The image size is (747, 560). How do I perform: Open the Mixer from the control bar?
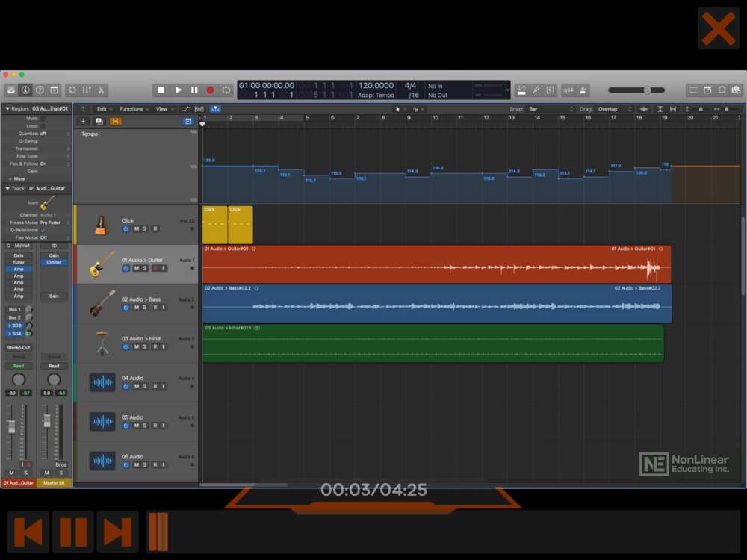[87, 90]
